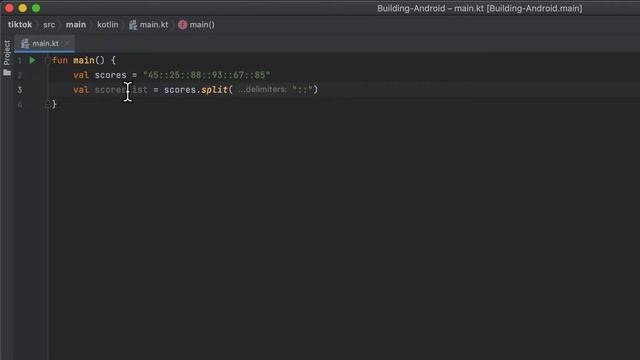640x360 pixels.
Task: Select the main.kt editor tab
Action: pos(44,43)
